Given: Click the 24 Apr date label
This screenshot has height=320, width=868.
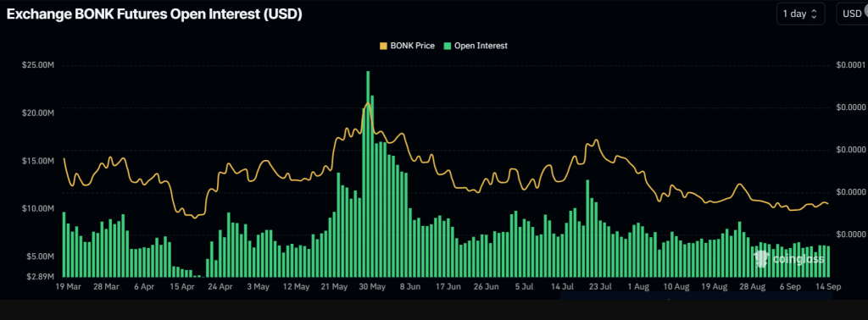Looking at the screenshot, I should 220,287.
